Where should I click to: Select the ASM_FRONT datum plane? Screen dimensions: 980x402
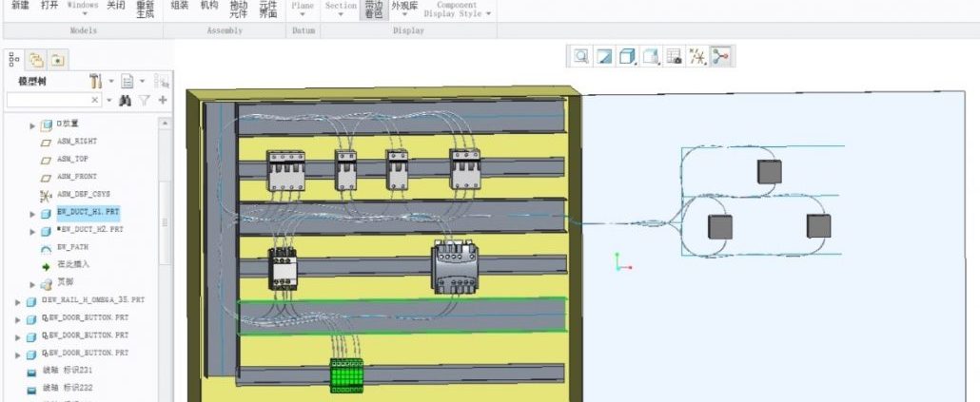point(77,177)
